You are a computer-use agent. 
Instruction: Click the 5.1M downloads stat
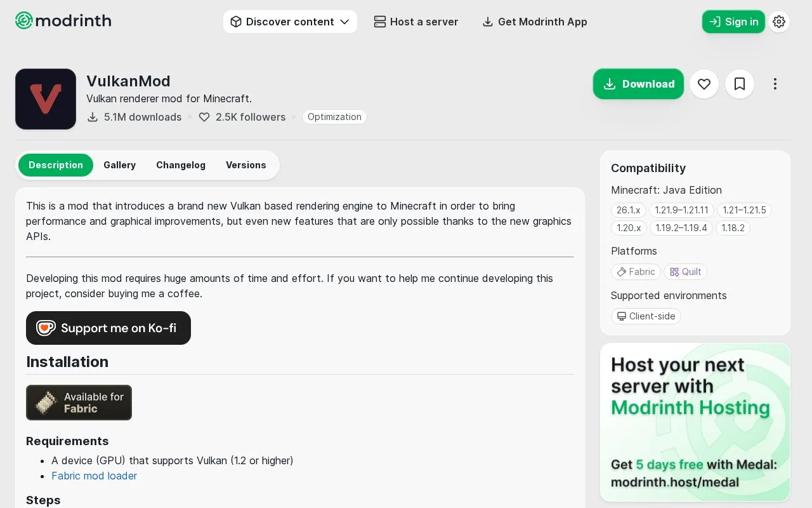tap(134, 117)
